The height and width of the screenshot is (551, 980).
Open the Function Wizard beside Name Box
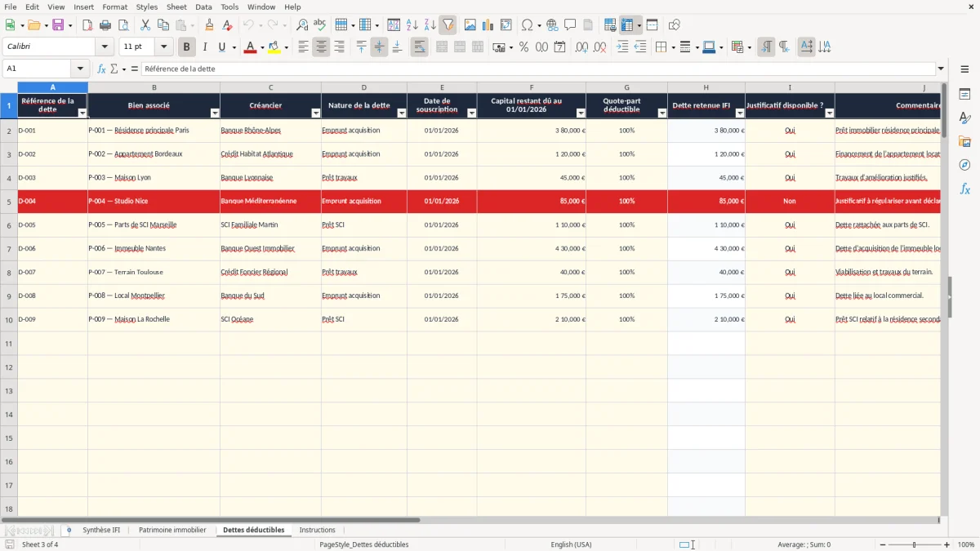(101, 69)
